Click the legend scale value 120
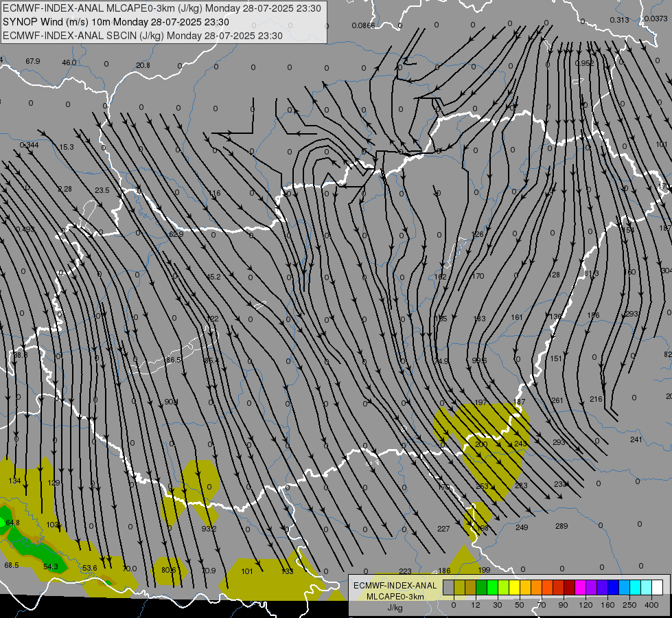The image size is (672, 618). point(586,605)
